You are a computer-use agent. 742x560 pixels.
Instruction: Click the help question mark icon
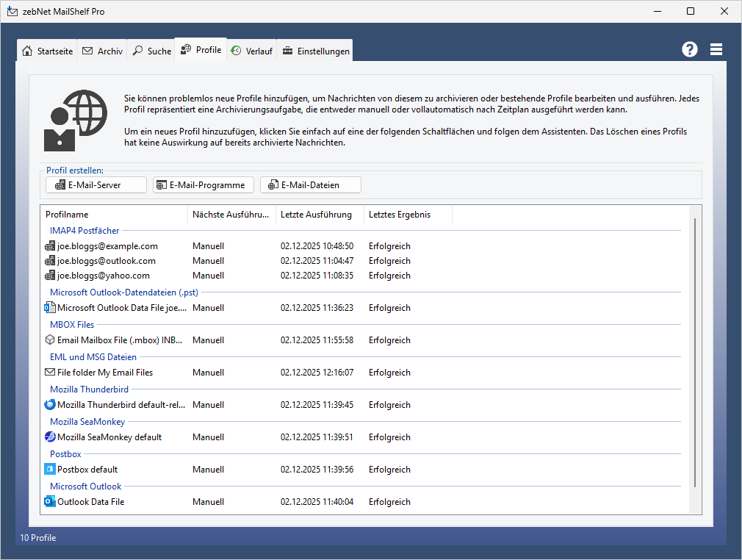tap(689, 49)
